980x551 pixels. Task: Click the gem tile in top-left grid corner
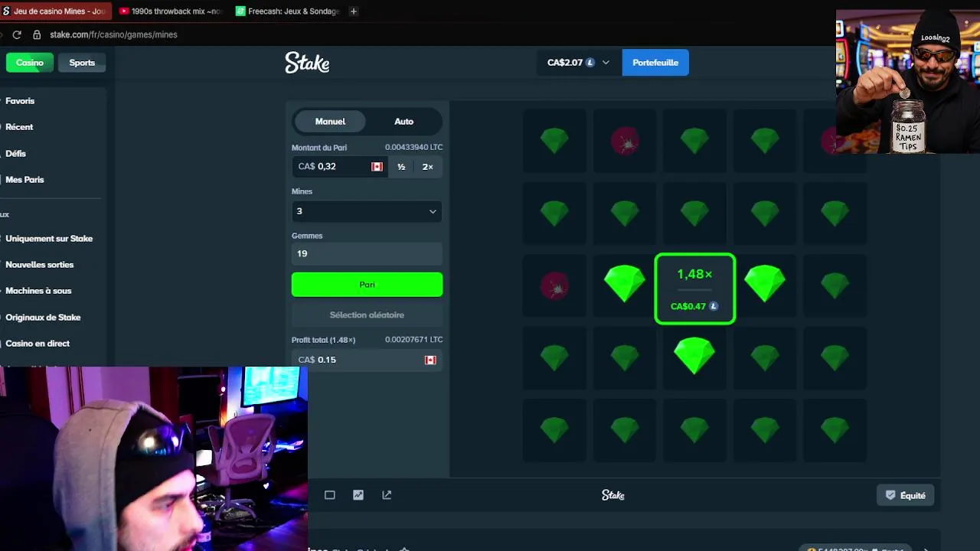tap(554, 141)
